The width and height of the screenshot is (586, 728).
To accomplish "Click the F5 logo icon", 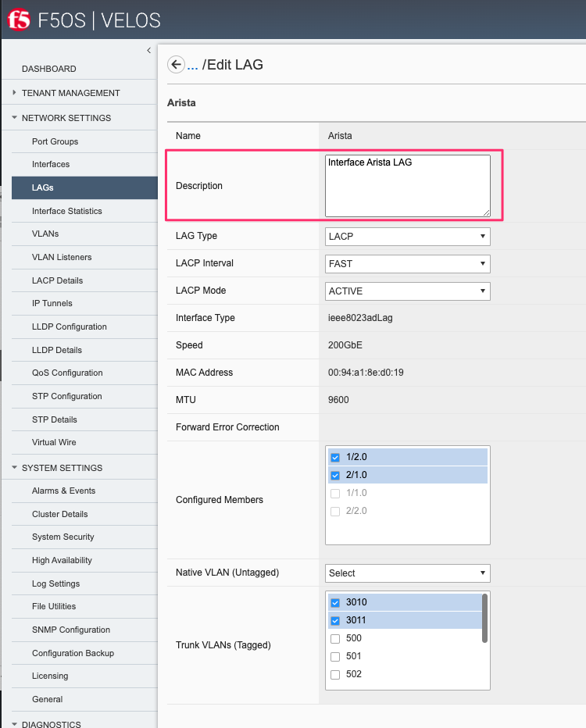I will (19, 20).
